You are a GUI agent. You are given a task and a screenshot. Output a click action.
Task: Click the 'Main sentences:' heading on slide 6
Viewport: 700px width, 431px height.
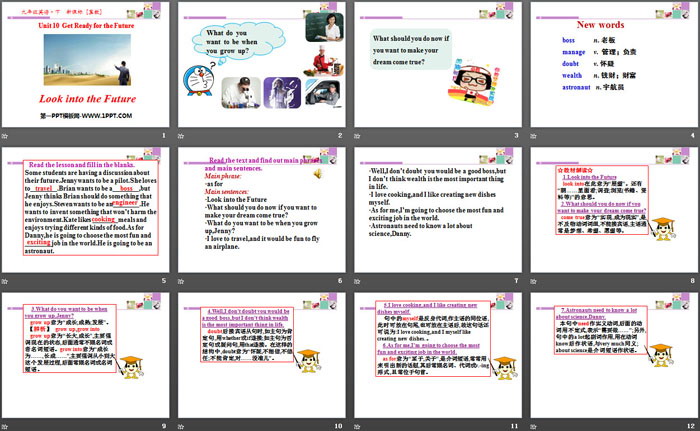tap(227, 192)
